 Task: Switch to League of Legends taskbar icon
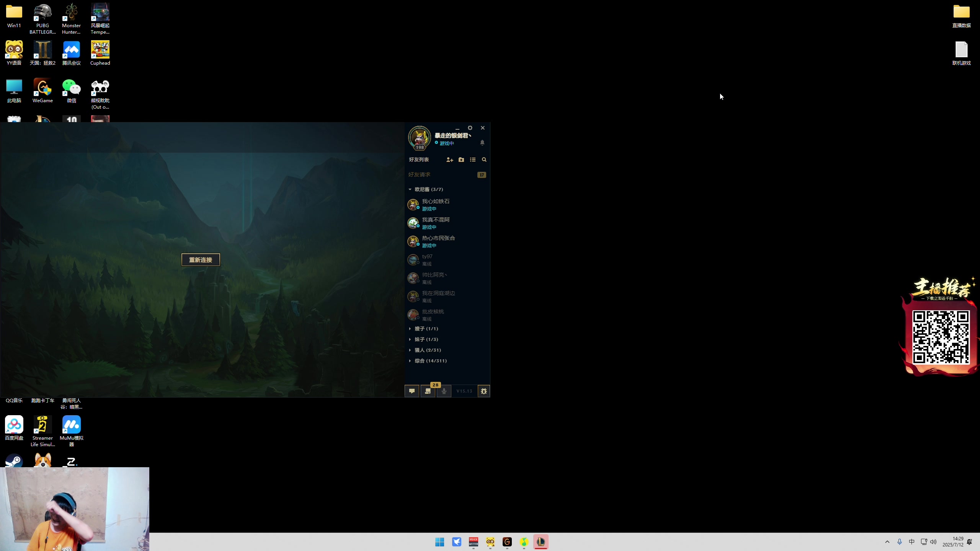541,542
